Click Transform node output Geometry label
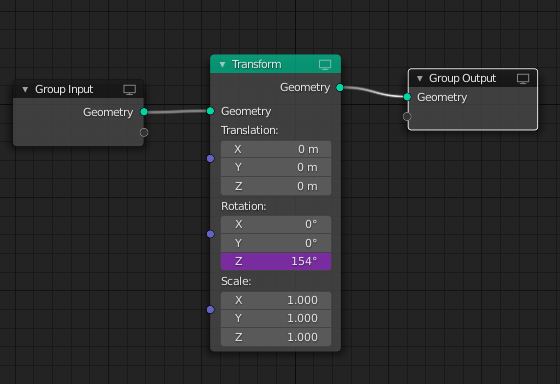 305,88
